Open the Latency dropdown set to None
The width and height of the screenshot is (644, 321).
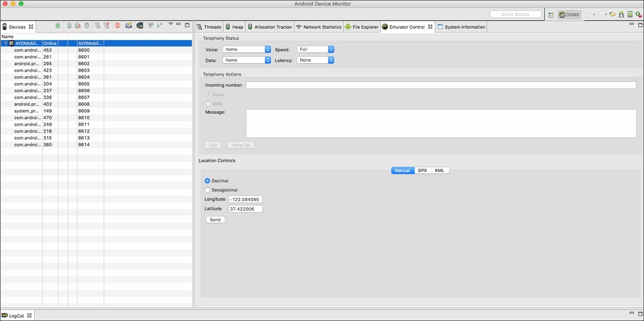pos(316,60)
